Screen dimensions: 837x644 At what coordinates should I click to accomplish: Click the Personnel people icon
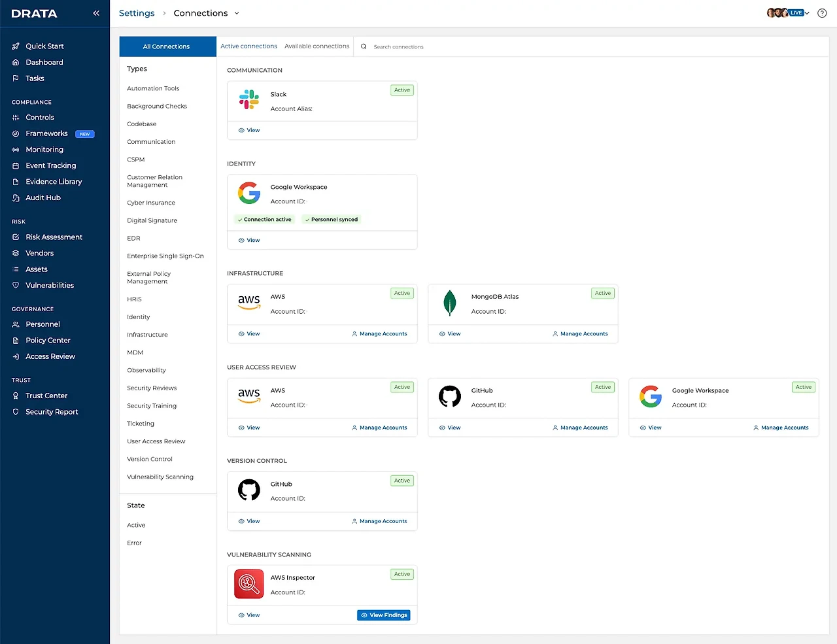(x=16, y=324)
